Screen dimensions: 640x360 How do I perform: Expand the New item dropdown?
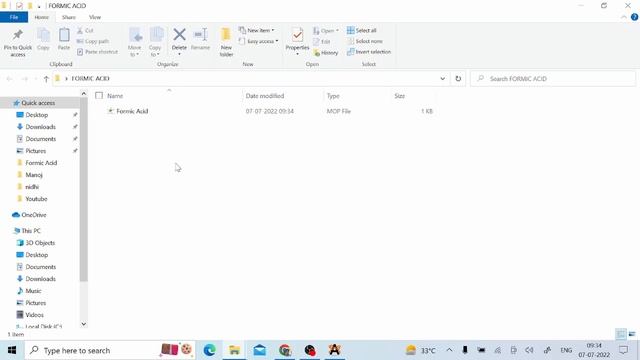point(257,31)
